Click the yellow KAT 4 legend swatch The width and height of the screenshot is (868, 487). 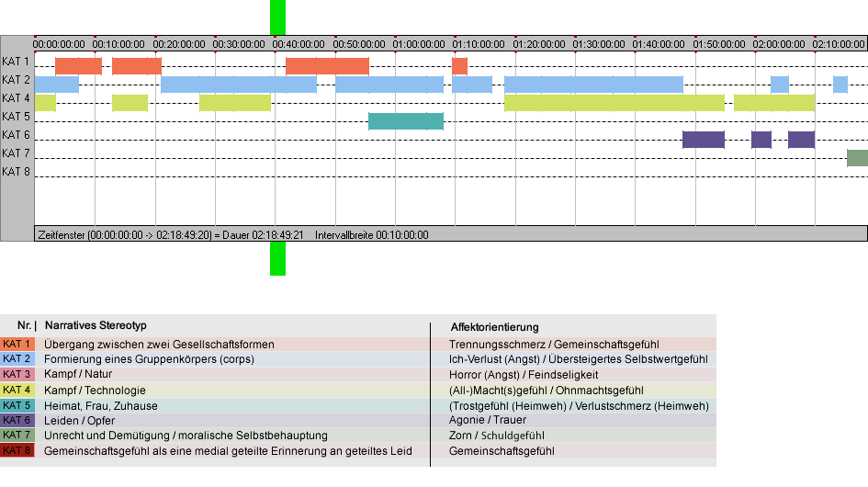(17, 390)
